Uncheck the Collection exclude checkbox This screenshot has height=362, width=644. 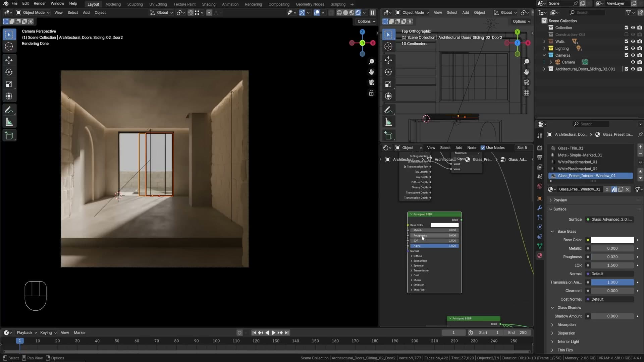point(626,27)
